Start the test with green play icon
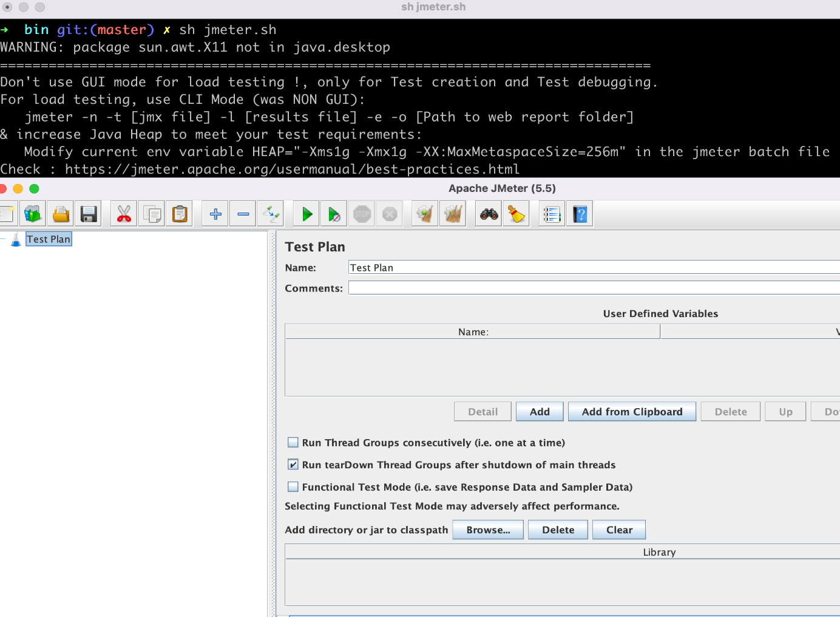840x617 pixels. (307, 214)
